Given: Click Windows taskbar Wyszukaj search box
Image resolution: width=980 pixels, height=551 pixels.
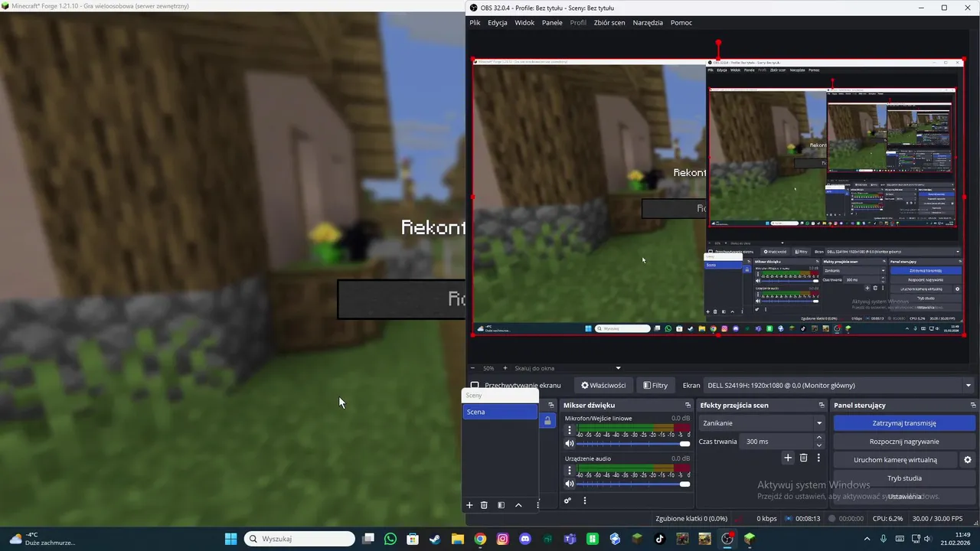Looking at the screenshot, I should pyautogui.click(x=299, y=539).
